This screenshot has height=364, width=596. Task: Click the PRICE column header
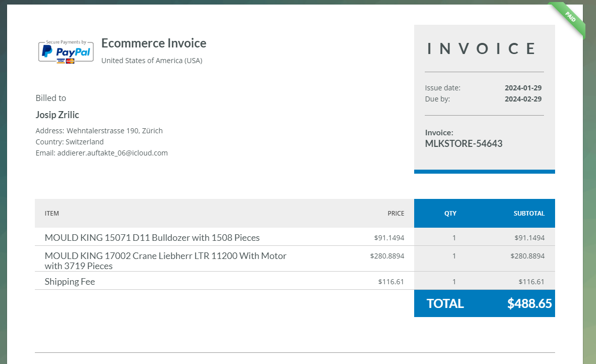point(395,214)
